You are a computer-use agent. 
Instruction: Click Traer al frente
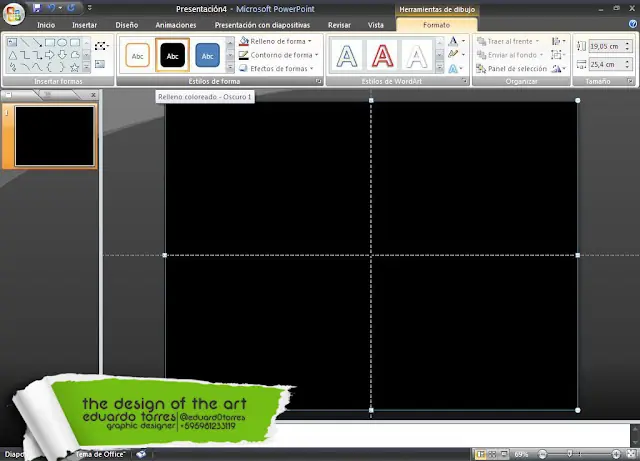pyautogui.click(x=508, y=41)
